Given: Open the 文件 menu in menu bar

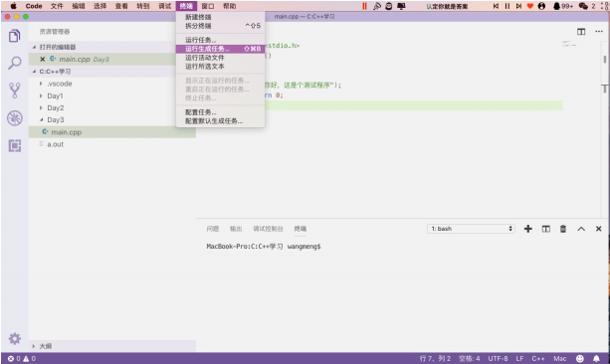Looking at the screenshot, I should (57, 6).
